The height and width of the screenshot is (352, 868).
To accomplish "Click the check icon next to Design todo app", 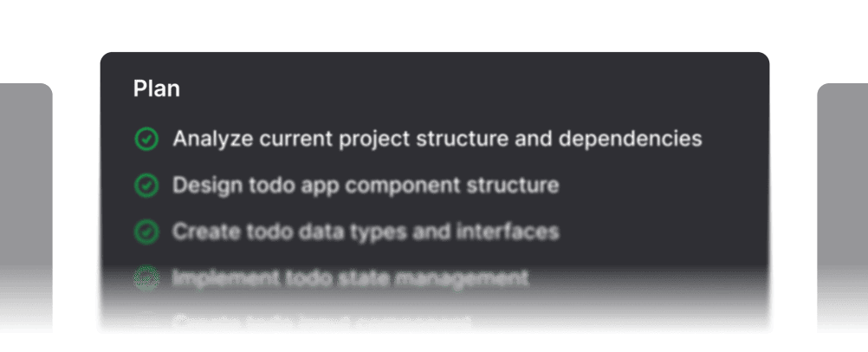I will click(146, 186).
